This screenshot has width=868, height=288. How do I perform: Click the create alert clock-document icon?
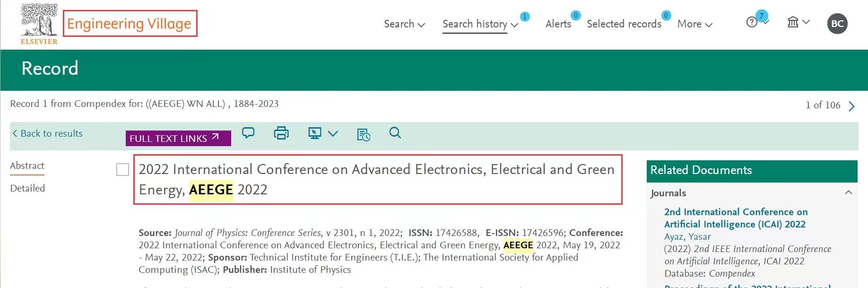[x=364, y=134]
